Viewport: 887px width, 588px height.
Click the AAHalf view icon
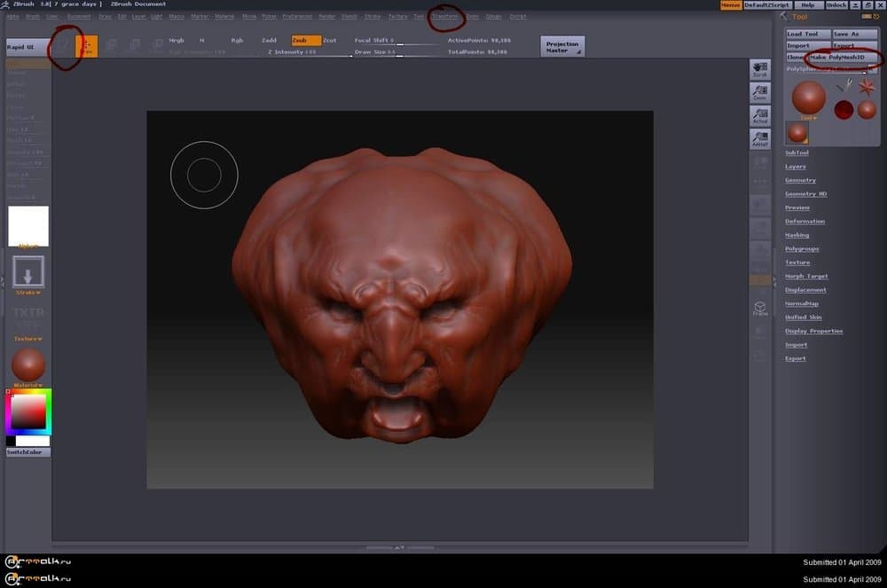760,138
